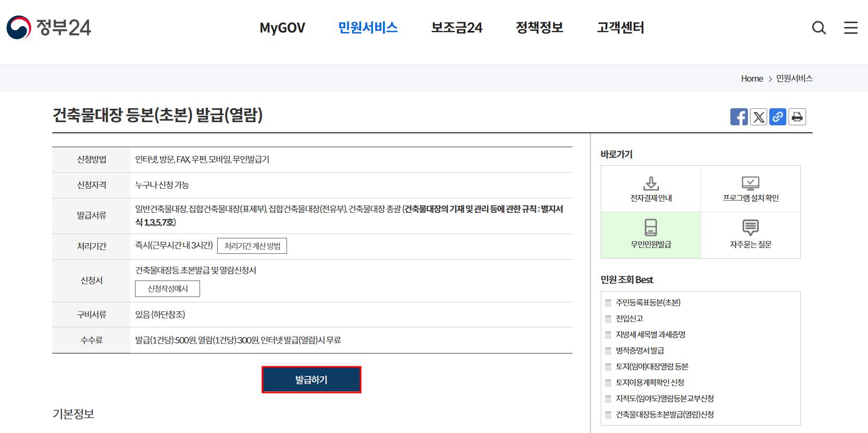Open 전입신고 in Best list
Viewport: 868px width, 433px height.
point(629,318)
